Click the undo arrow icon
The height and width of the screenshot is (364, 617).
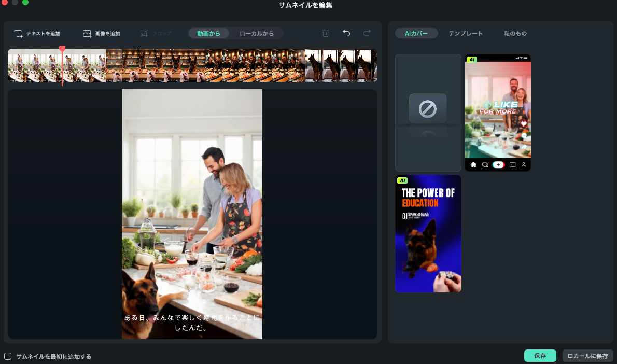(346, 34)
